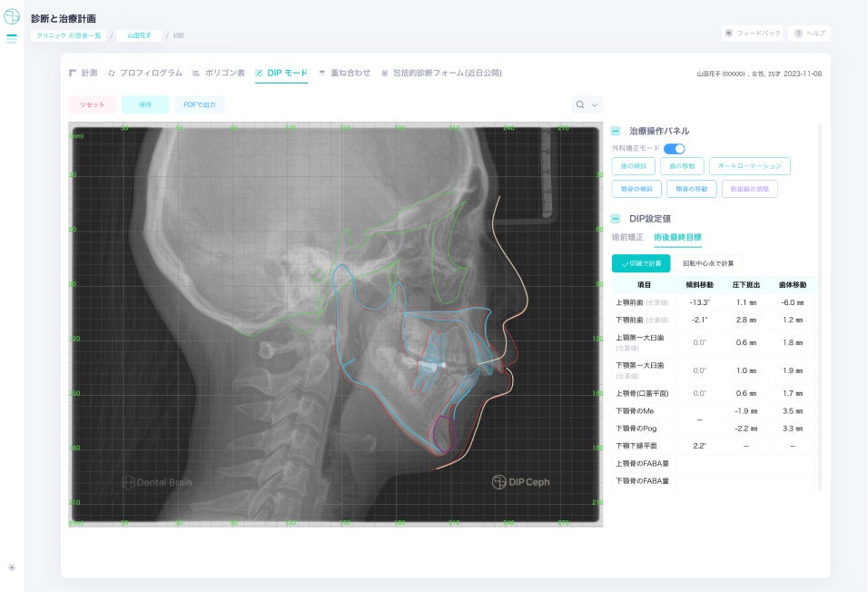
Task: Open 山田花子 breadcrumb link
Action: (139, 35)
